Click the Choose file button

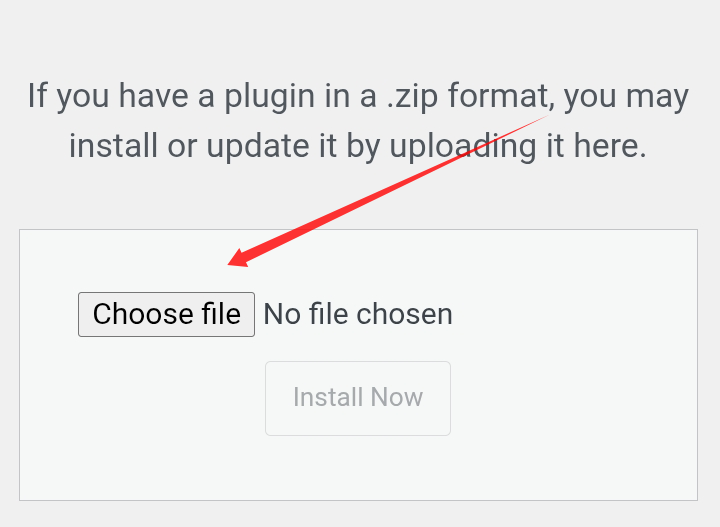point(166,314)
